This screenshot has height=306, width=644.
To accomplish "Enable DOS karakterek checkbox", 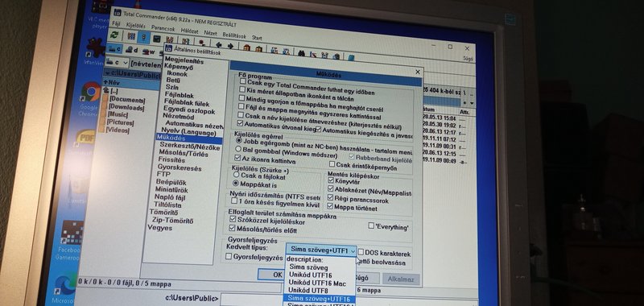I will [x=361, y=252].
